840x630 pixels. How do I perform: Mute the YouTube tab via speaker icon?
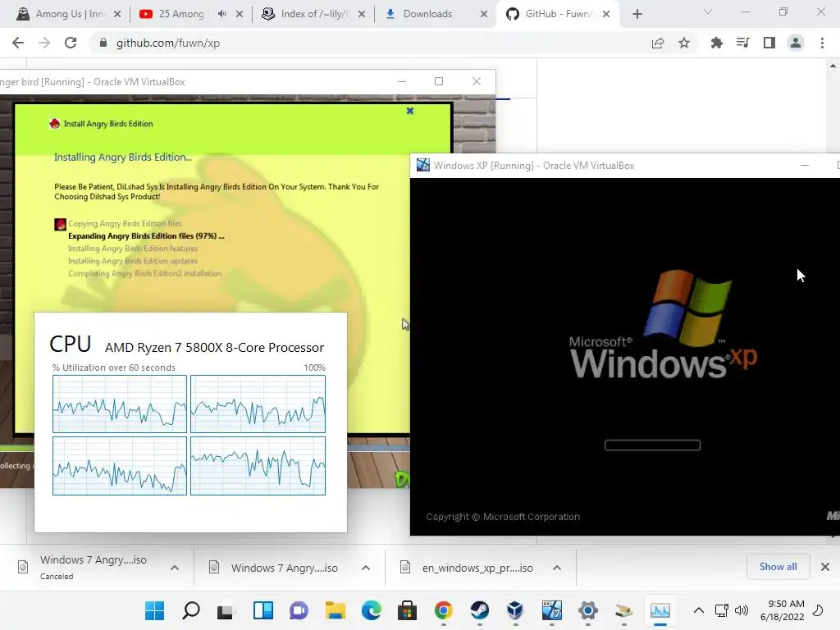click(x=221, y=14)
